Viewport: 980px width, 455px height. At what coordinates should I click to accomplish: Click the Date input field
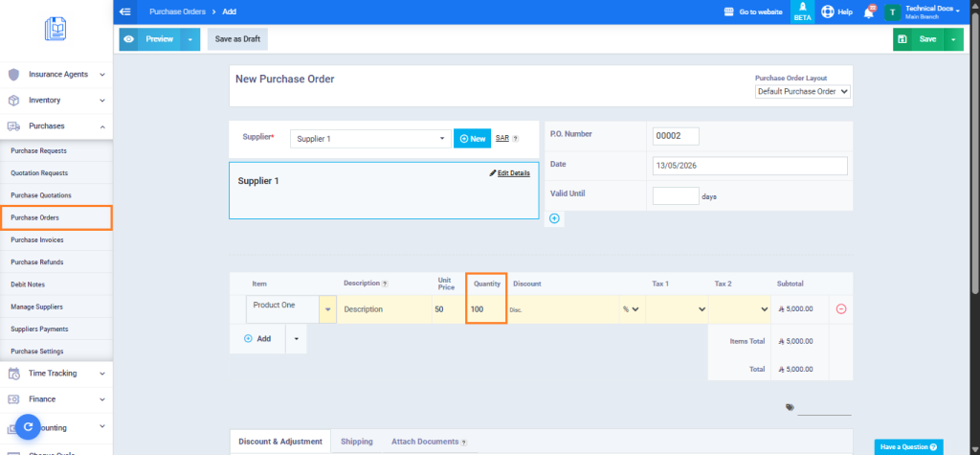(750, 166)
